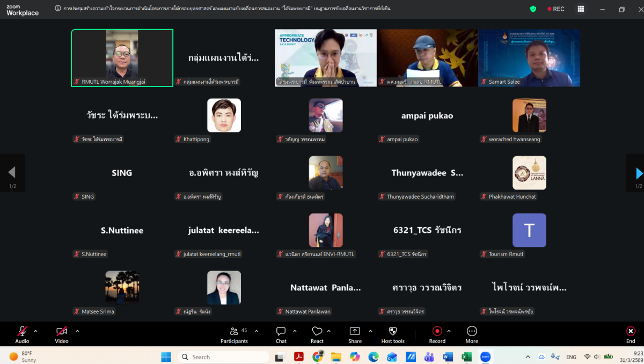Expand the Audio options chevron
The height and width of the screenshot is (364, 644).
36,331
